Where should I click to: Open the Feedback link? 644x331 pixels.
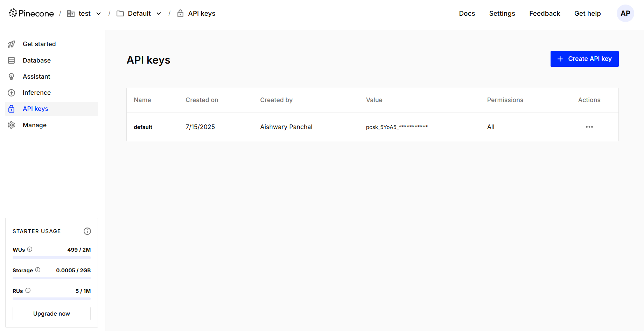pos(545,13)
